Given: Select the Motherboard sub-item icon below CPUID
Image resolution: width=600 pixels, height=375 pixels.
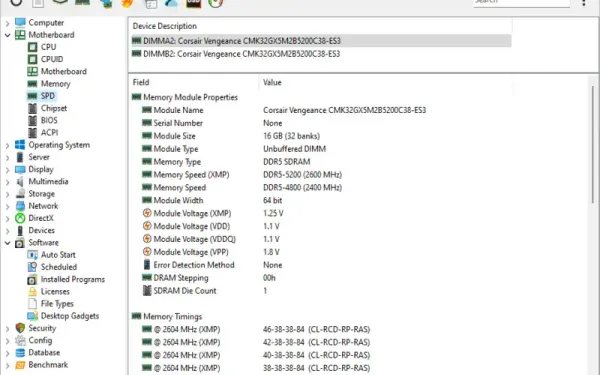Looking at the screenshot, I should tap(33, 72).
